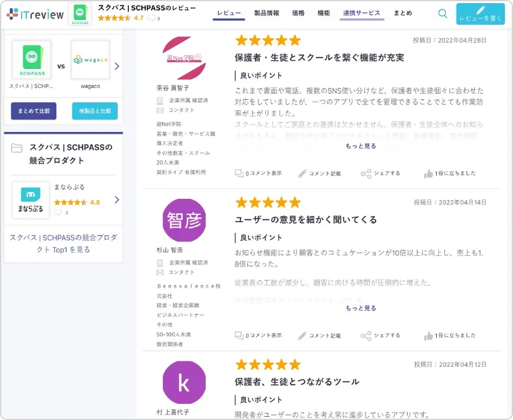Switch to 製品情報 tab
This screenshot has width=513, height=420.
[x=266, y=13]
